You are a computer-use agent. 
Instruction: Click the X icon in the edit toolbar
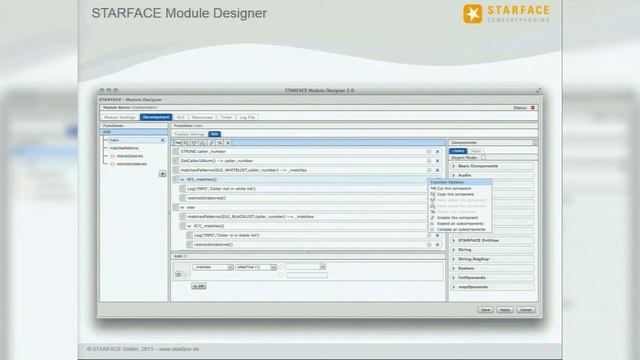coord(228,143)
